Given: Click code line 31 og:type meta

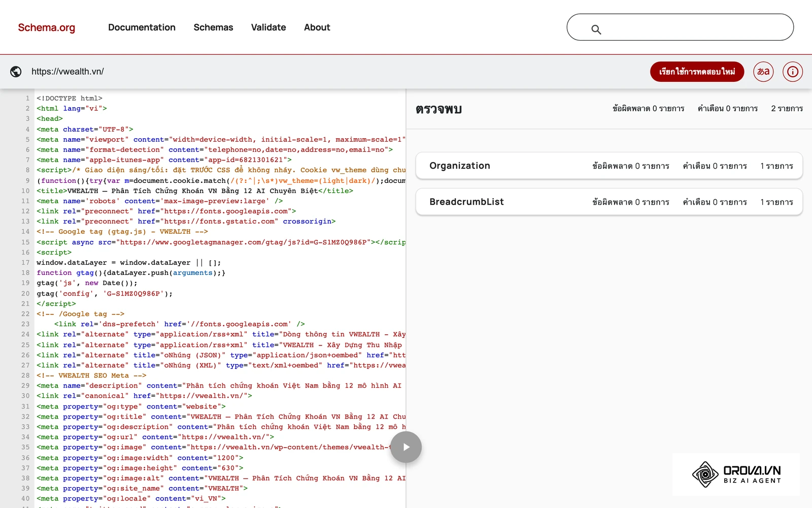Looking at the screenshot, I should [x=131, y=406].
